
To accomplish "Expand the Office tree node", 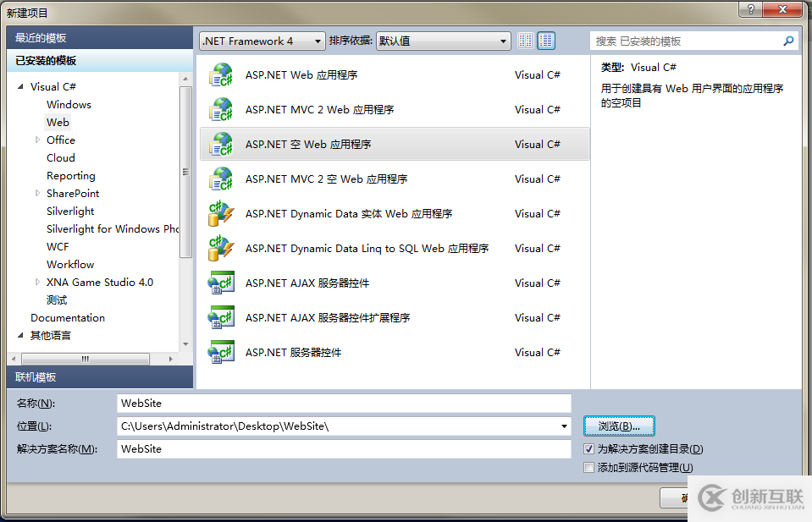I will (37, 140).
